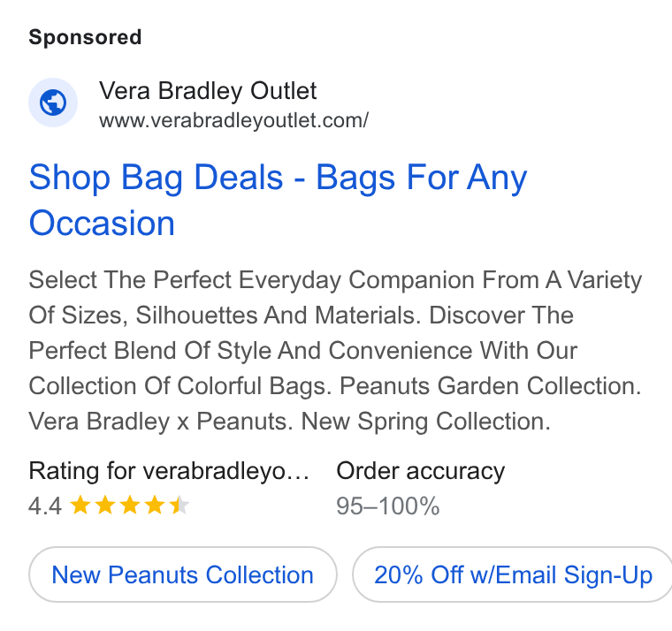Image resolution: width=672 pixels, height=631 pixels.
Task: Click the third gold rating star
Action: point(130,505)
